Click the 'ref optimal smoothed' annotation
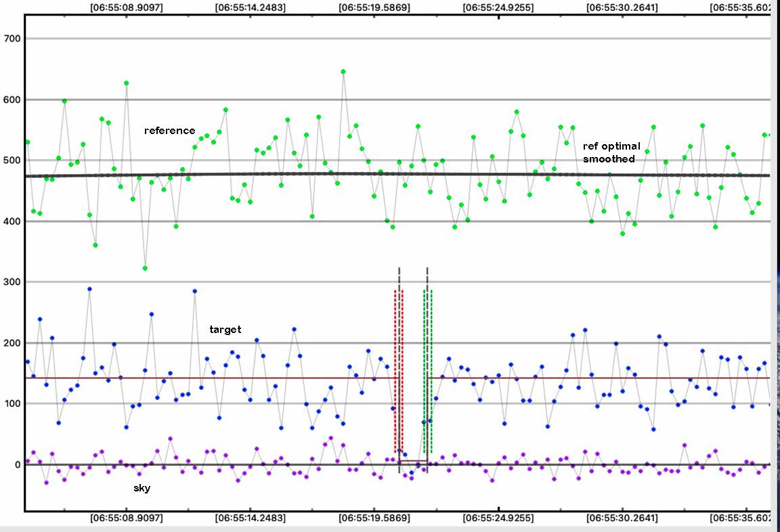This screenshot has height=532, width=780. click(611, 152)
